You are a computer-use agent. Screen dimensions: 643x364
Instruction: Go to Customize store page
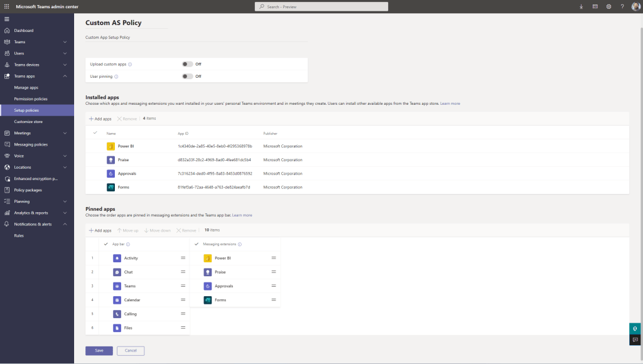pyautogui.click(x=28, y=122)
